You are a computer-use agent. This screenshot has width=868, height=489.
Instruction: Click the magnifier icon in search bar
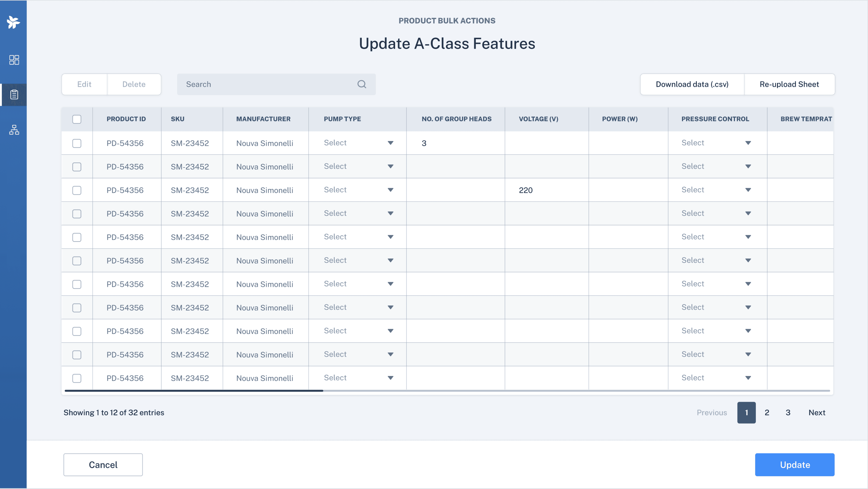point(362,84)
